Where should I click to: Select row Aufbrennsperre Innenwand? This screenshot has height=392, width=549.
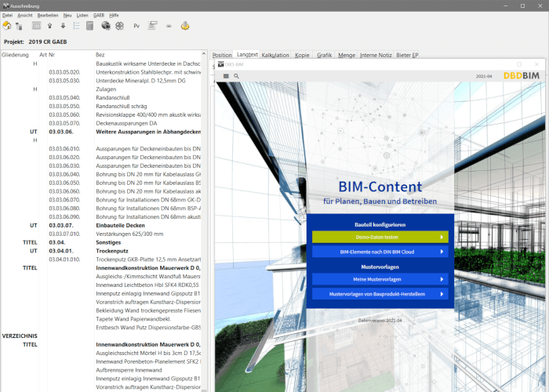101,370
